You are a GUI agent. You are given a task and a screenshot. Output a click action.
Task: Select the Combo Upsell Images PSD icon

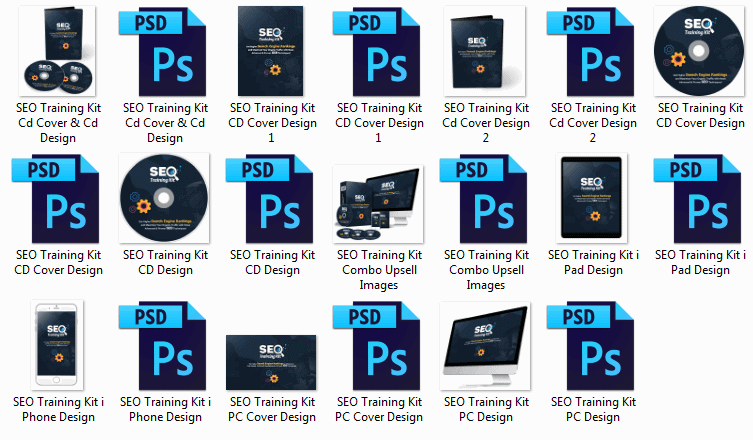484,198
